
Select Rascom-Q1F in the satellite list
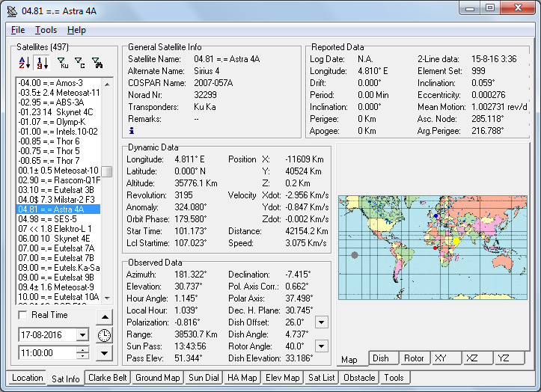click(x=58, y=180)
